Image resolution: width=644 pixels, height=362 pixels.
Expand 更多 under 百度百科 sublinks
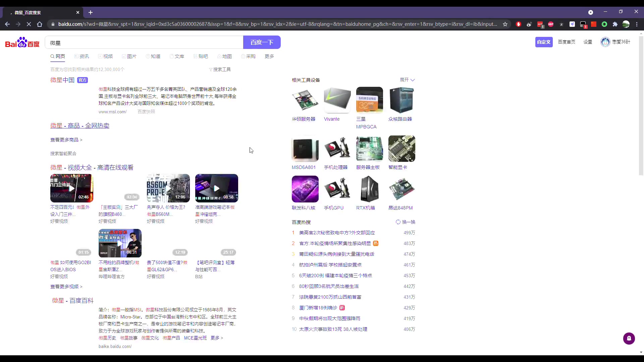[217, 338]
